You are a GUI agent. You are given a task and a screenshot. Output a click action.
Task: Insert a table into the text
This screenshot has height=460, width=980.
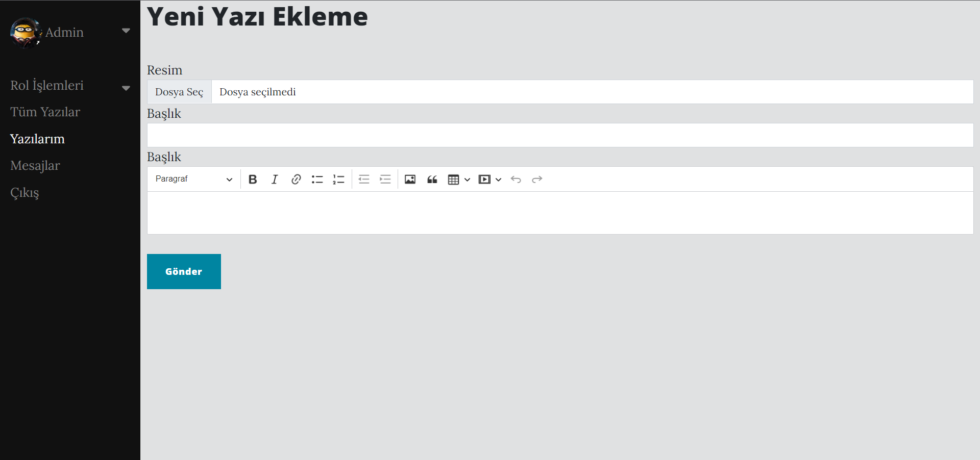click(x=454, y=179)
